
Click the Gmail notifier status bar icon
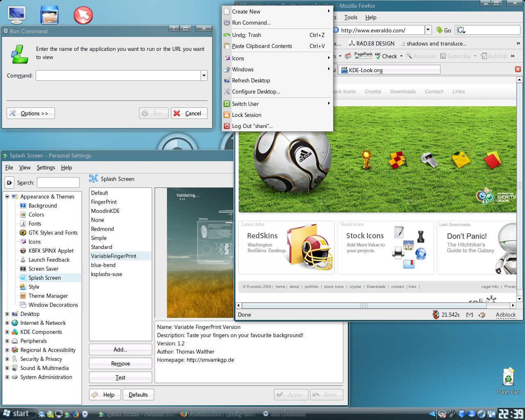click(470, 315)
